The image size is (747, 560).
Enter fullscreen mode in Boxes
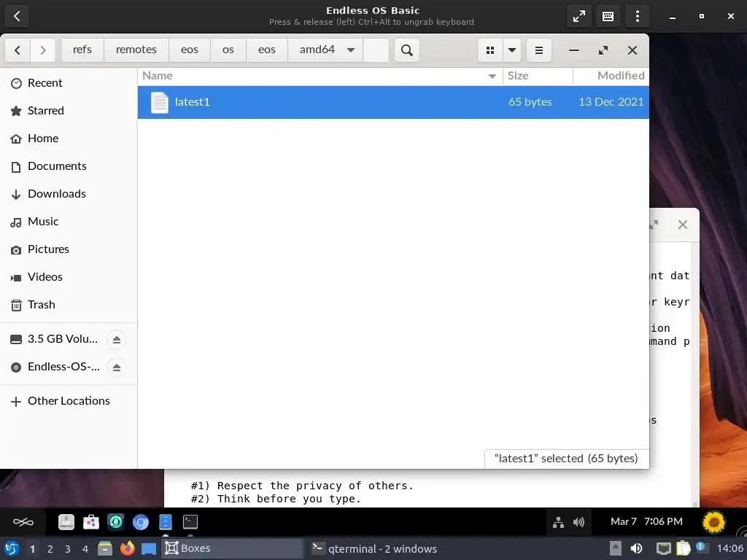578,16
